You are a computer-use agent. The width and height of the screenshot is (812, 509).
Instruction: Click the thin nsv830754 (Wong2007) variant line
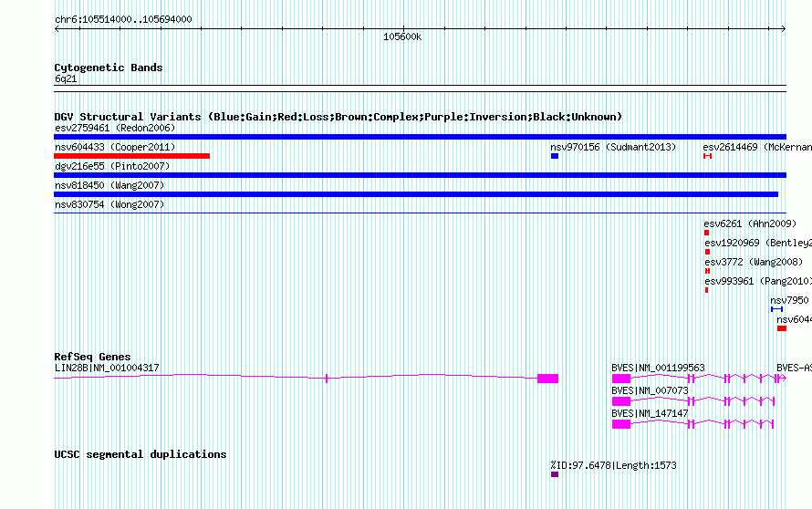[420, 213]
